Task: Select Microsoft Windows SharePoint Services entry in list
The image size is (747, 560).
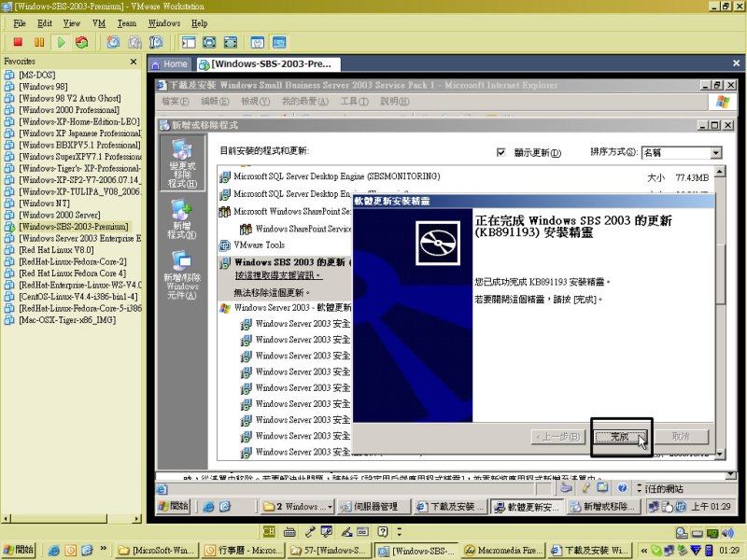Action: [x=292, y=212]
